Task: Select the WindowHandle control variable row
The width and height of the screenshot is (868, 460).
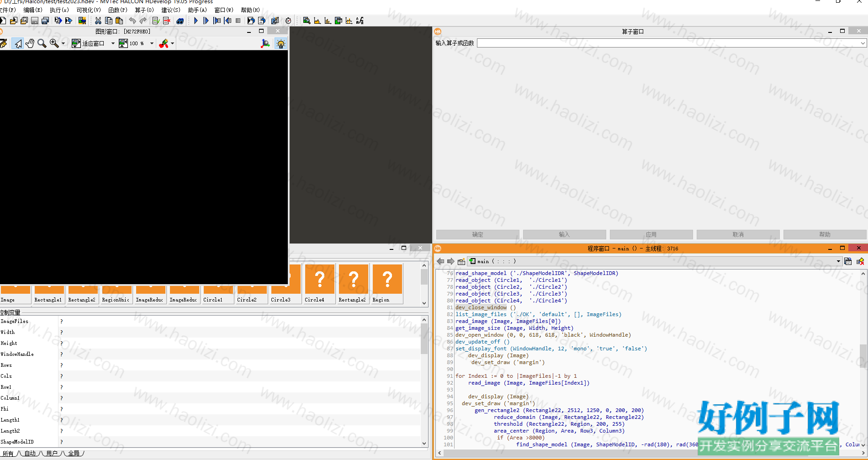Action: click(x=210, y=354)
